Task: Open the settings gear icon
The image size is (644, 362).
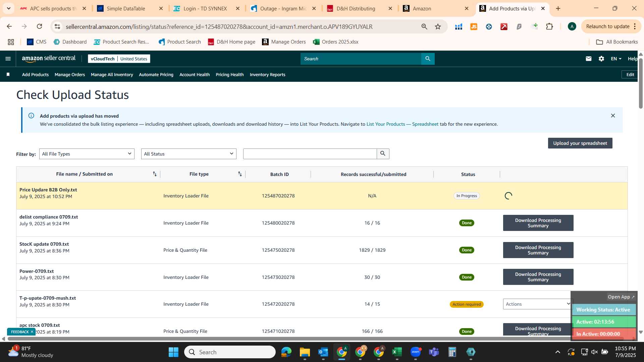Action: 601,59
